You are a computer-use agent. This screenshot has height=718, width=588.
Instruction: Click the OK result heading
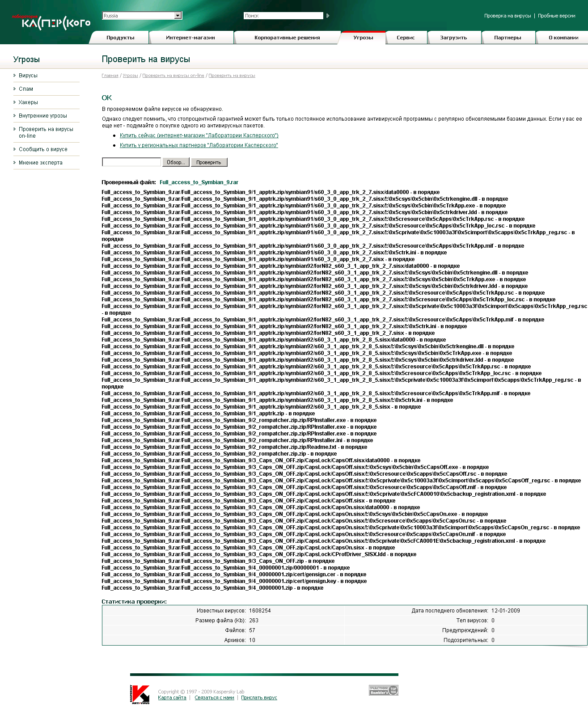107,97
